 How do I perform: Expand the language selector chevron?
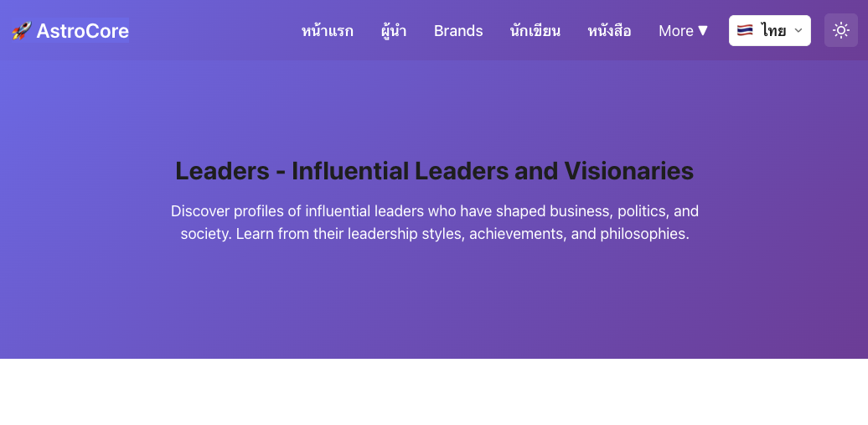[x=798, y=31]
